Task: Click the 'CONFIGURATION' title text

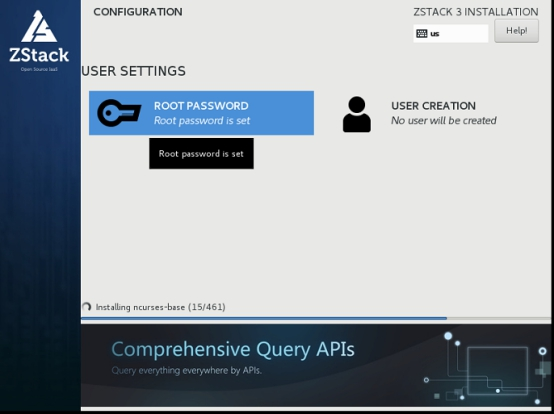Action: pos(138,12)
